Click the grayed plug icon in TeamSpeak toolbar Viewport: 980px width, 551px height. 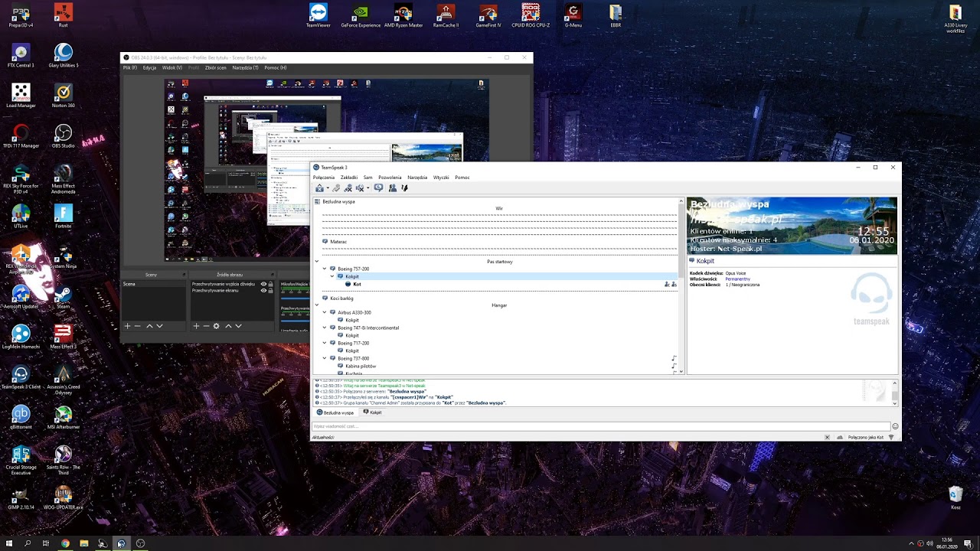[336, 187]
